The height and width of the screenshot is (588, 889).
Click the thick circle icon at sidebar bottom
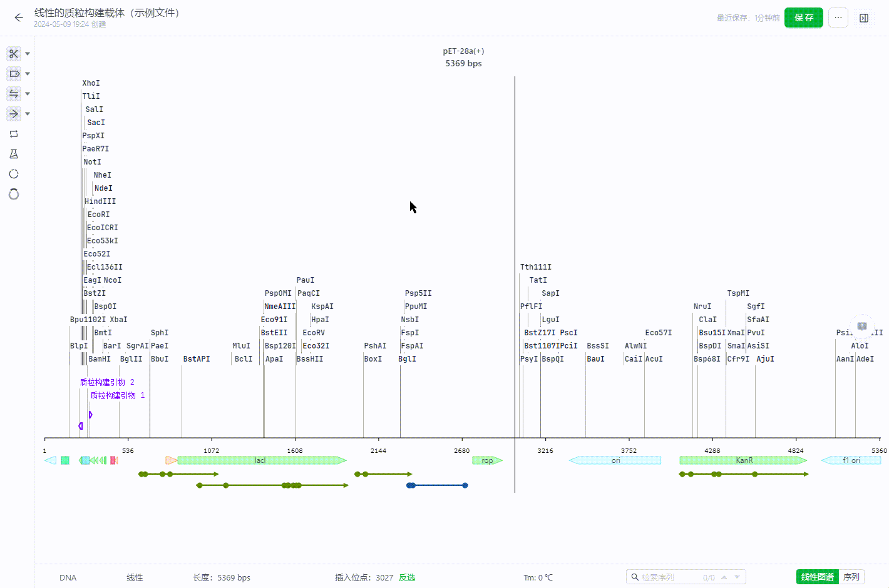pos(14,195)
